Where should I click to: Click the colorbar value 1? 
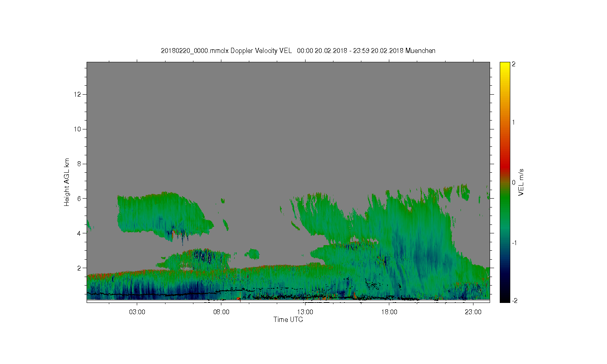click(x=514, y=122)
